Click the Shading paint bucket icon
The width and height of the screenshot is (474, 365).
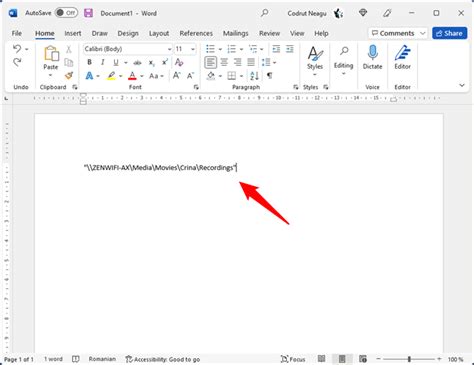tap(211, 76)
